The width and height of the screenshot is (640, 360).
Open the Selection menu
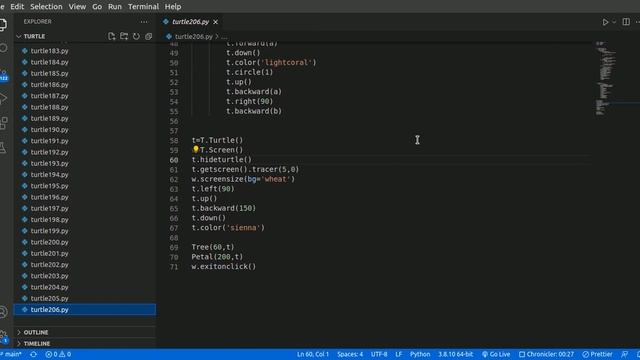(x=46, y=7)
